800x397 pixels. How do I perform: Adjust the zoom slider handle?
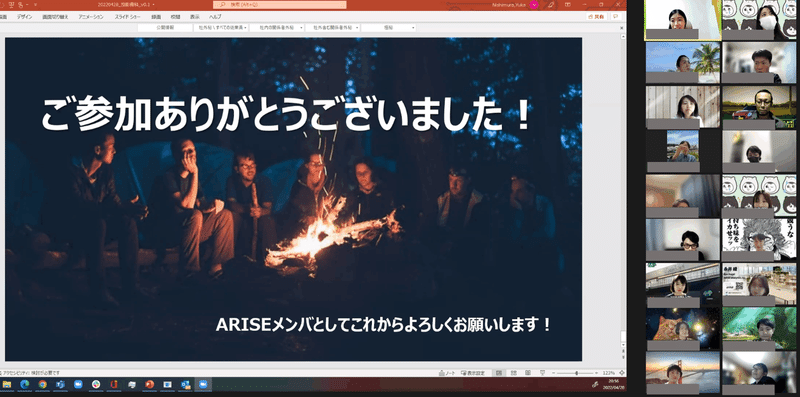(x=577, y=373)
